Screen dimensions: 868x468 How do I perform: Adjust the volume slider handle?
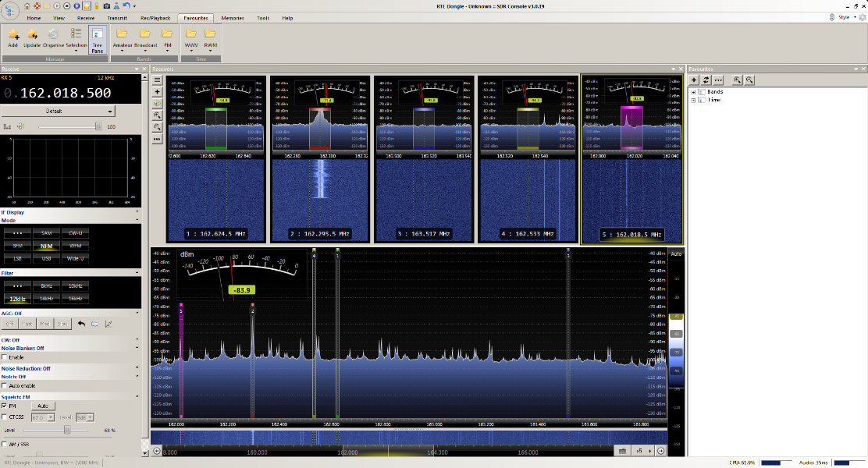(x=98, y=126)
